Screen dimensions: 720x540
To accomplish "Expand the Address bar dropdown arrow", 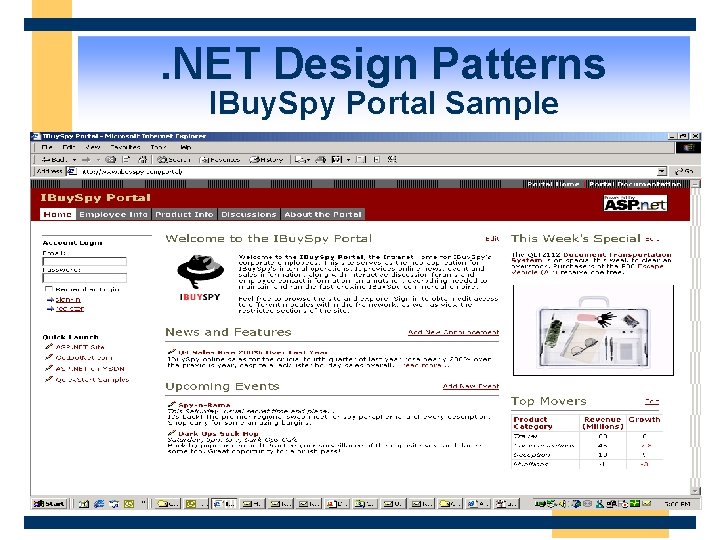I will [x=662, y=171].
